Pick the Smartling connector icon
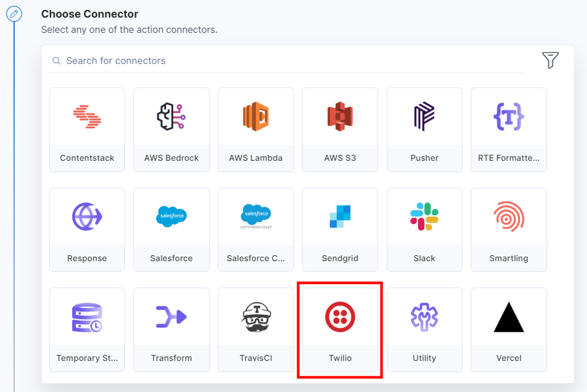Screen dimensions: 587x392 509,217
